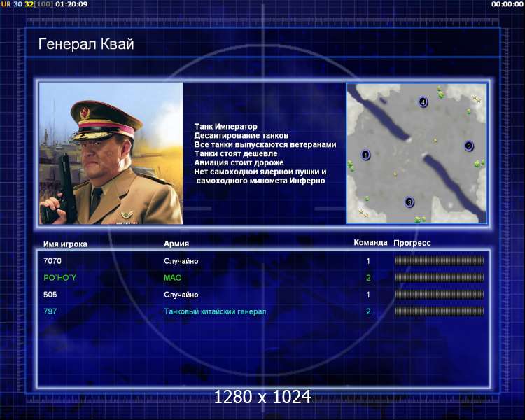Click the 'Команда' column header
Screen dimensions: 525x420
click(x=370, y=242)
